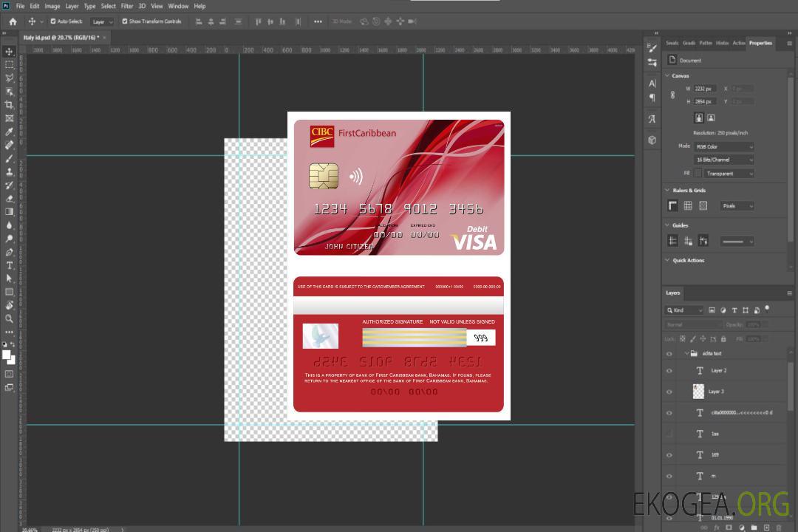Screen dimensions: 798x532
Task: Toggle visibility of the 'm' text layer
Action: coord(669,477)
